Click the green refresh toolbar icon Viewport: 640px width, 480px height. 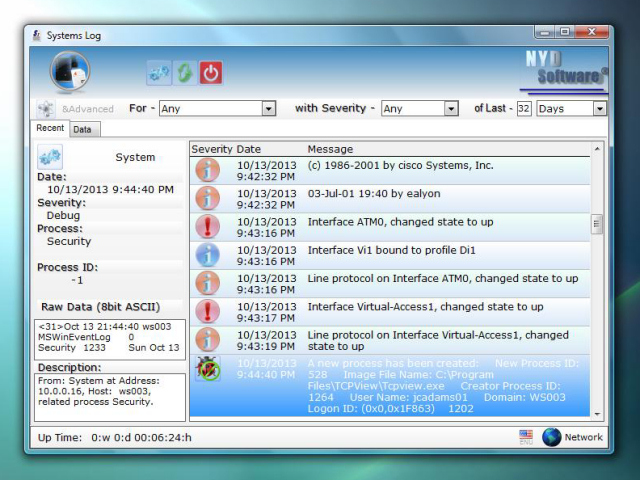pos(184,73)
